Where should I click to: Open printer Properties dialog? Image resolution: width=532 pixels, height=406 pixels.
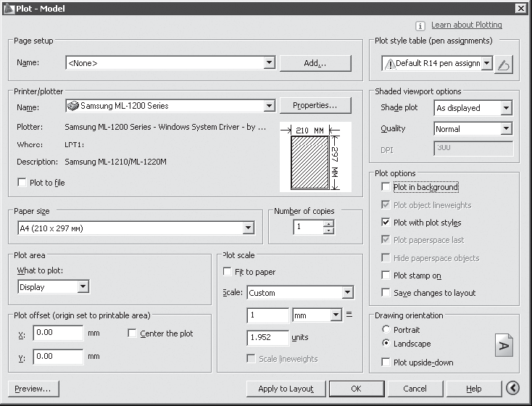pyautogui.click(x=315, y=106)
